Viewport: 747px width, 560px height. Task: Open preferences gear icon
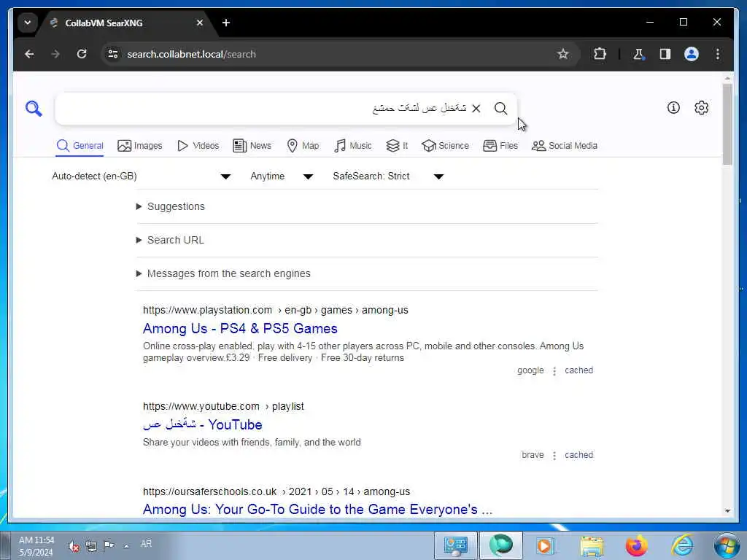pyautogui.click(x=701, y=108)
